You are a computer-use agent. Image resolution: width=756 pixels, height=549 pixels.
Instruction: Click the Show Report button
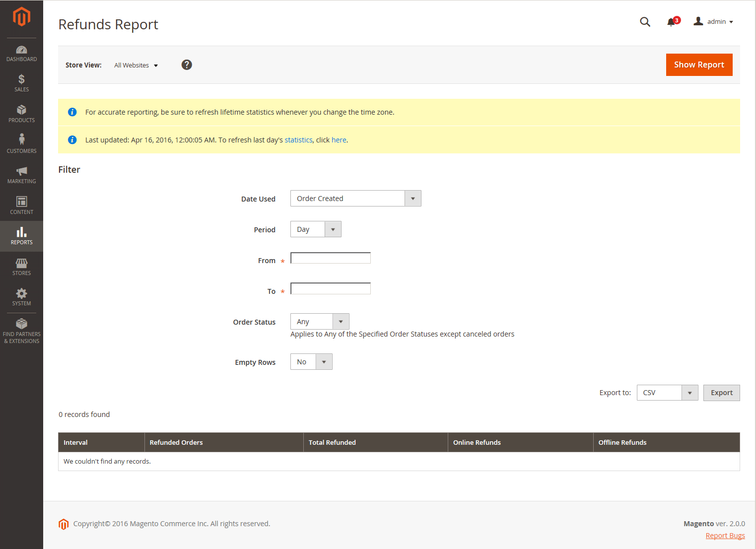699,65
